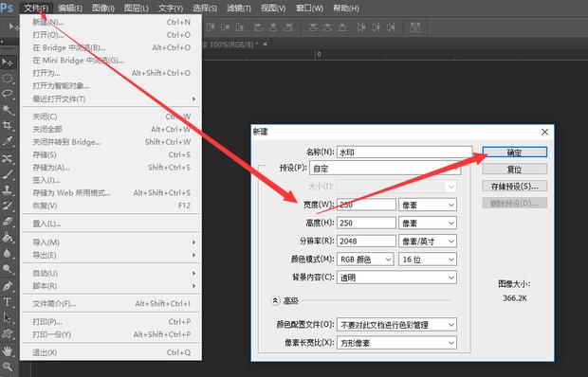Select the Eyedropper tool
The height and width of the screenshot is (377, 588).
(x=8, y=141)
